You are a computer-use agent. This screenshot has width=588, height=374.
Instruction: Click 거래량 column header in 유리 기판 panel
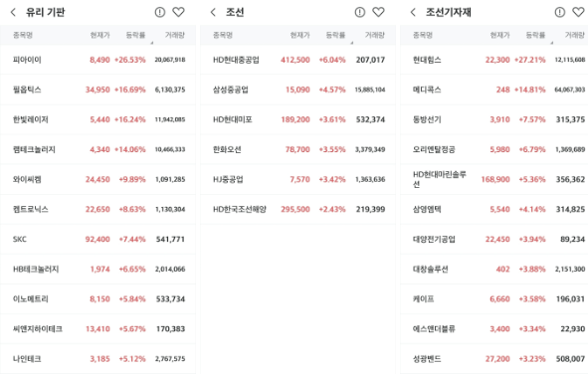point(175,35)
